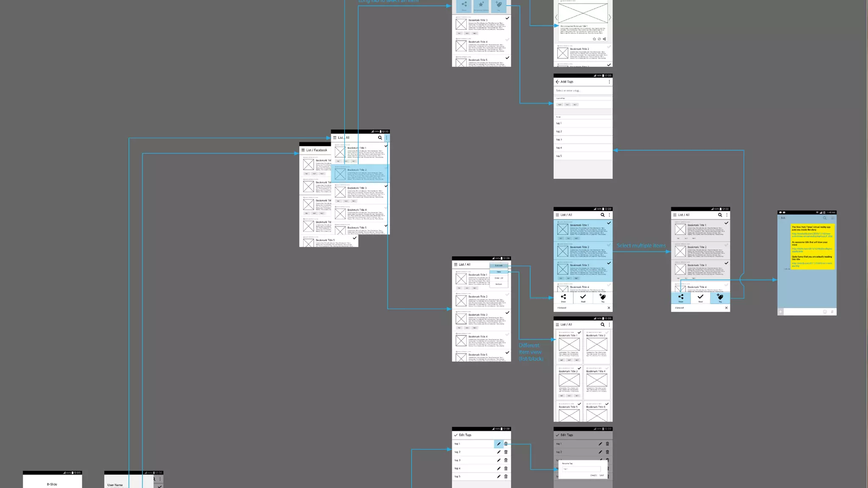Toggle Bookmark Title 5 checkmark in List / Facebook
The image size is (868, 488).
pyautogui.click(x=355, y=238)
